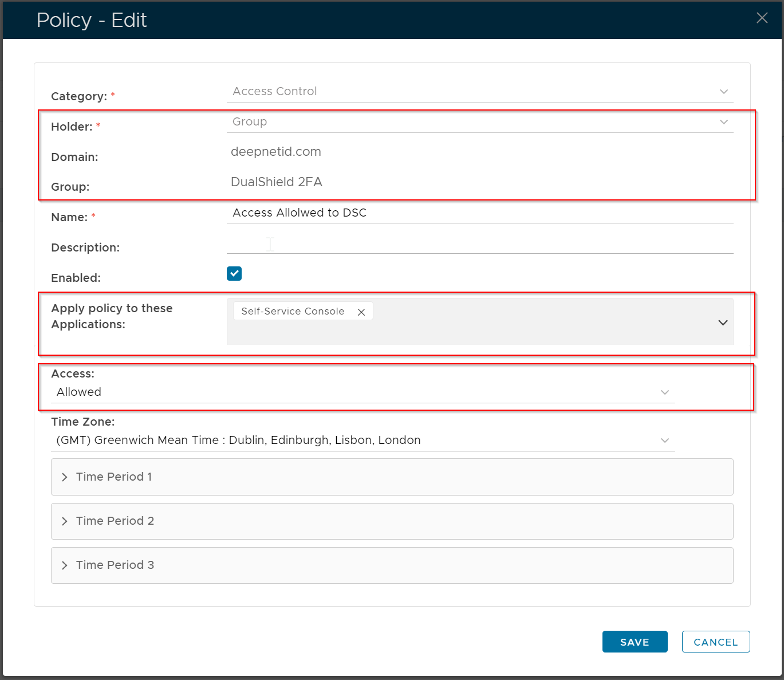Focus the Description text field

pos(479,244)
